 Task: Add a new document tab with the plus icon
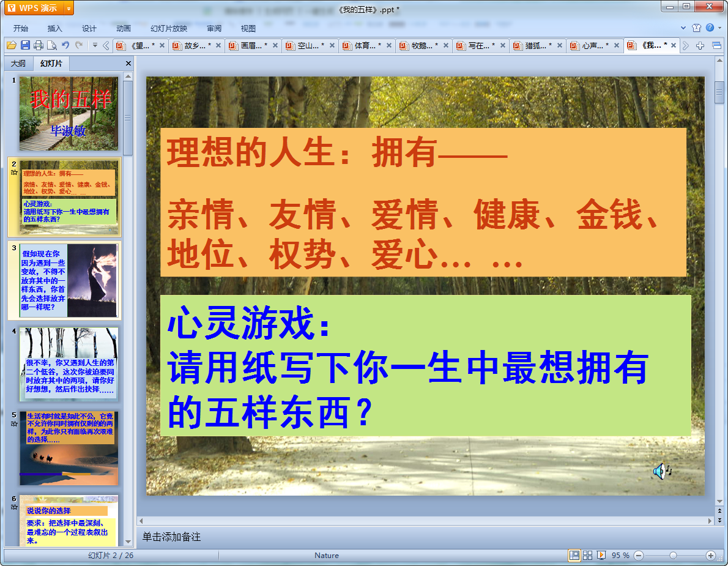tap(700, 45)
